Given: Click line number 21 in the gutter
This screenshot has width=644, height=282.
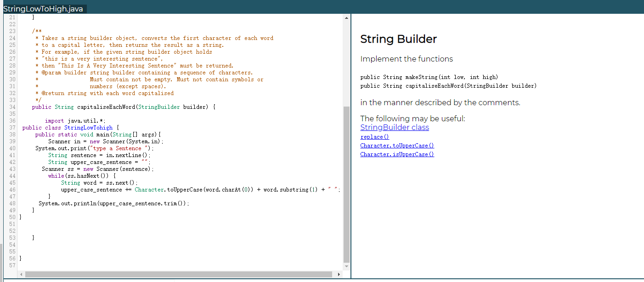Looking at the screenshot, I should coord(12,17).
